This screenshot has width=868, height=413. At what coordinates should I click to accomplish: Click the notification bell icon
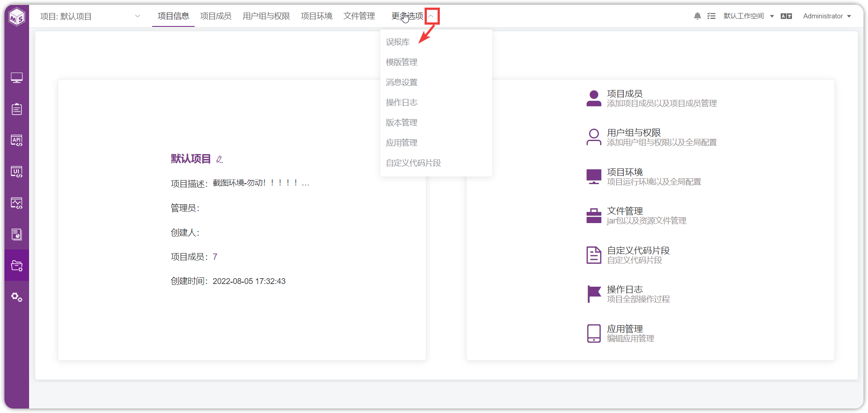coord(697,16)
